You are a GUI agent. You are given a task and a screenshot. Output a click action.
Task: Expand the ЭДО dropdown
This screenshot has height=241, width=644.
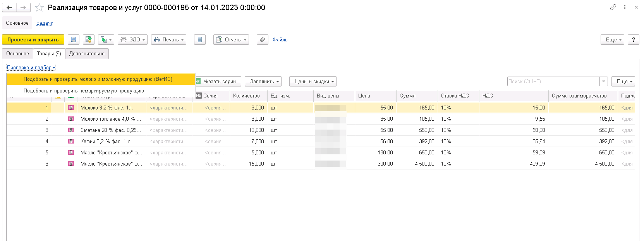[x=132, y=39]
